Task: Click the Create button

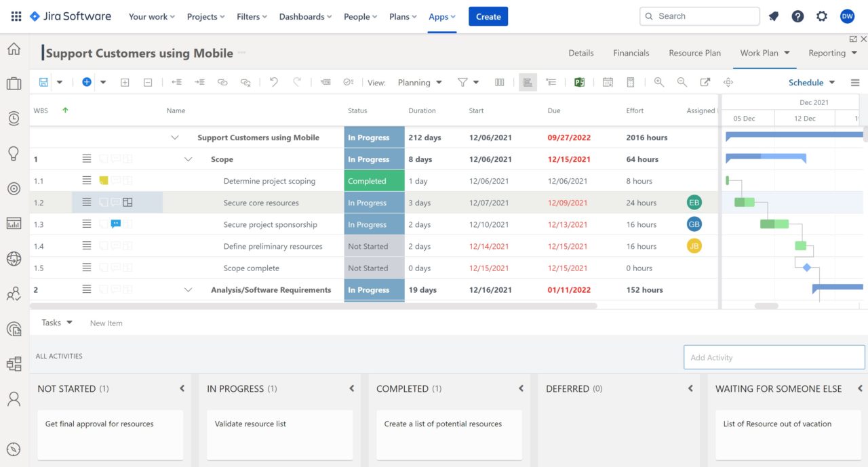Action: pyautogui.click(x=488, y=16)
